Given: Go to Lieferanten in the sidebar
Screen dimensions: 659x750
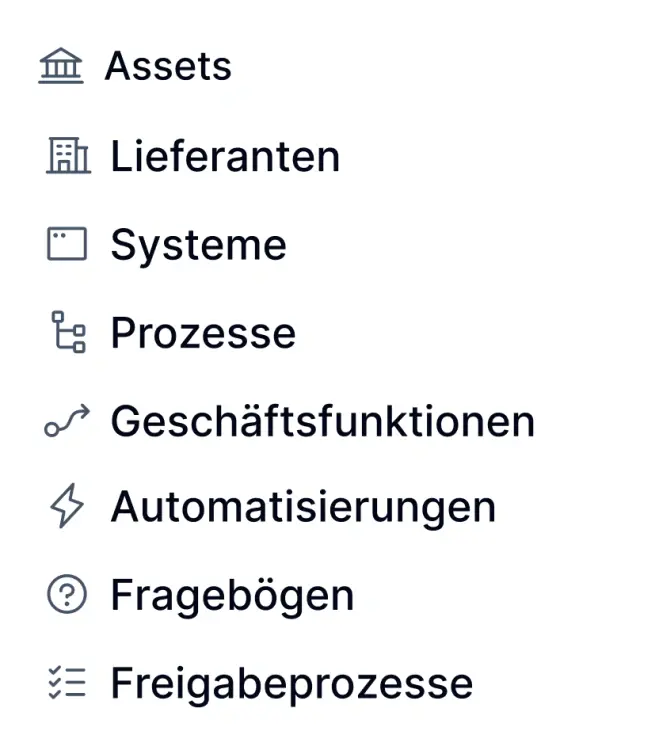Looking at the screenshot, I should pyautogui.click(x=225, y=157).
